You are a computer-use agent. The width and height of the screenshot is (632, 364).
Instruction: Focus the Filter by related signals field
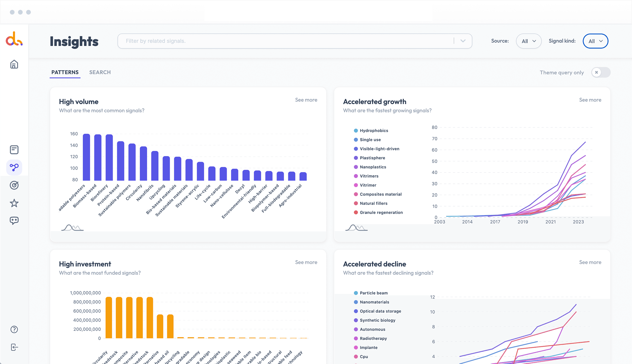(294, 41)
